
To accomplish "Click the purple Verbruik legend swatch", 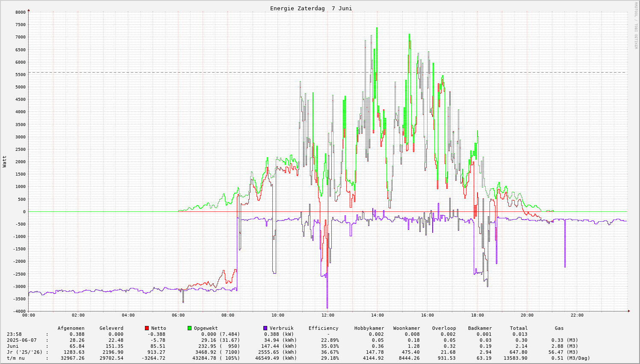I will pyautogui.click(x=265, y=328).
